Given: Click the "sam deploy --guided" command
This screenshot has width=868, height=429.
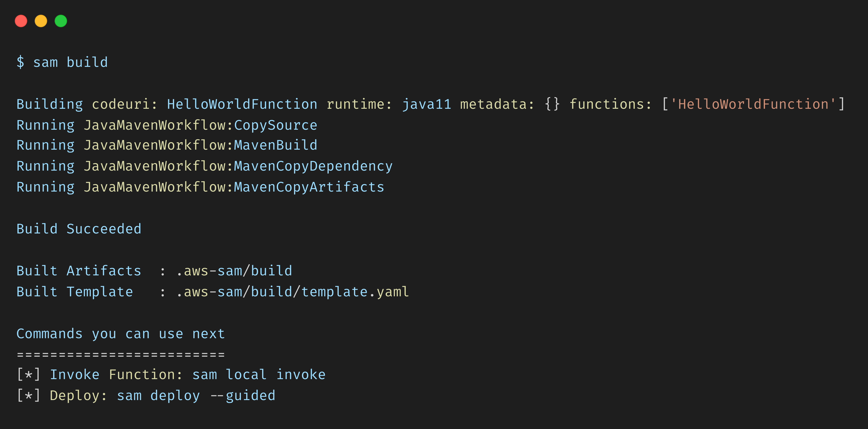Looking at the screenshot, I should tap(196, 396).
